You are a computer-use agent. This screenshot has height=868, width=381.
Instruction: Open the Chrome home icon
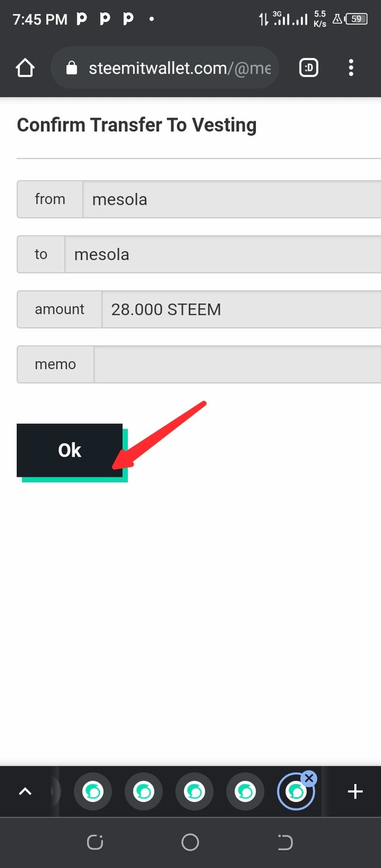25,67
